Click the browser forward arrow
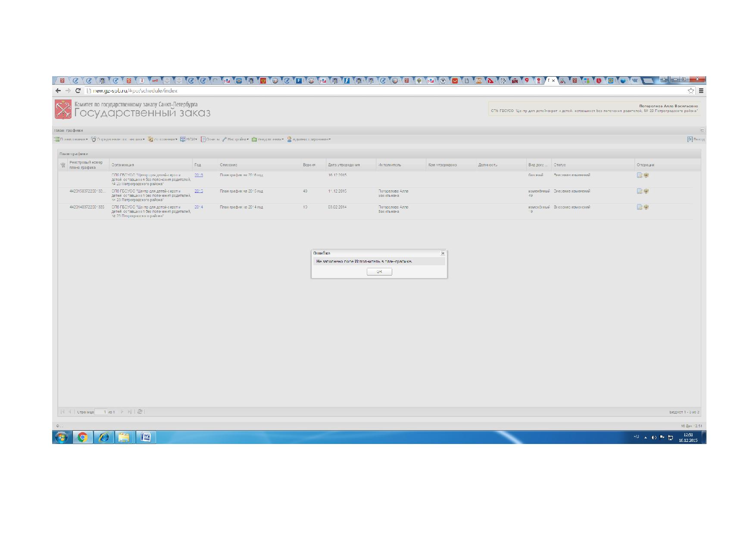This screenshot has width=756, height=534. [68, 91]
